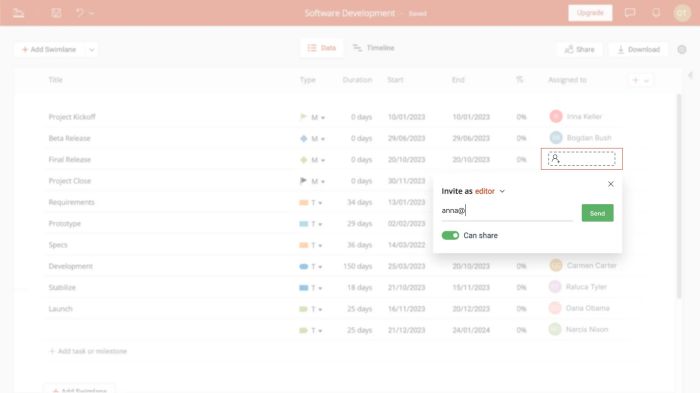Click the black flag icon for Project Close
Viewport: 700px width, 393px height.
click(303, 181)
